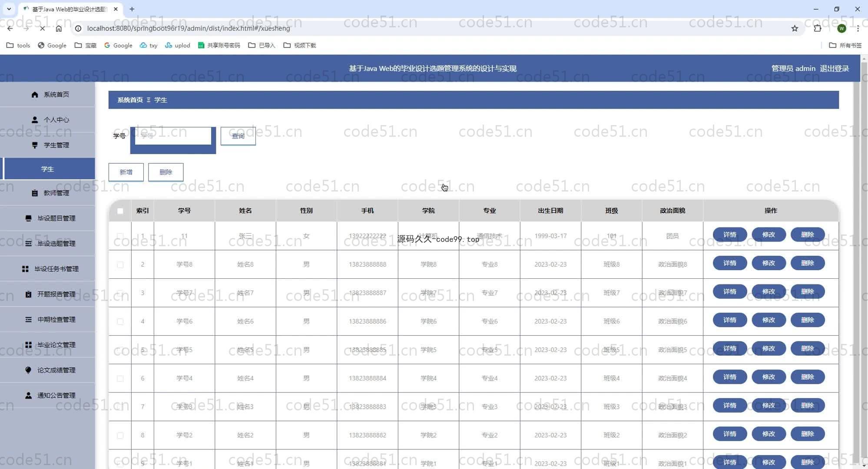Open the uplod bookmark
The width and height of the screenshot is (868, 469).
click(x=178, y=45)
